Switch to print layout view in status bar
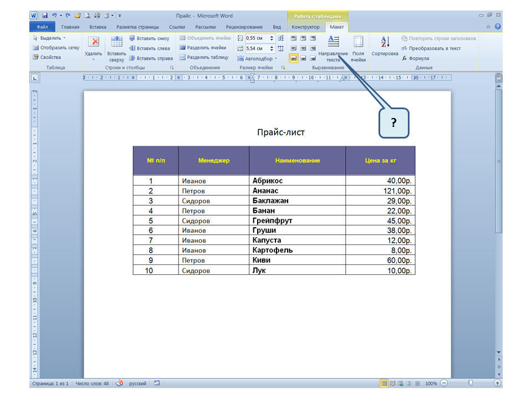 pyautogui.click(x=384, y=383)
